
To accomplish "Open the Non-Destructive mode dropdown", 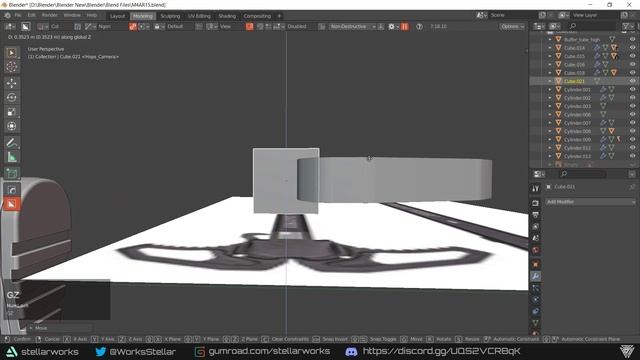I will pos(353,27).
